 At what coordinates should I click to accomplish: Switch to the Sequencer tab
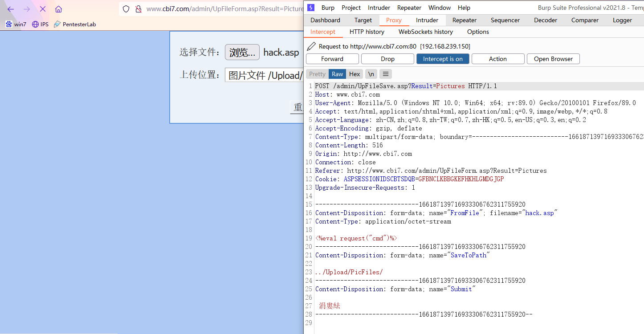(x=505, y=20)
